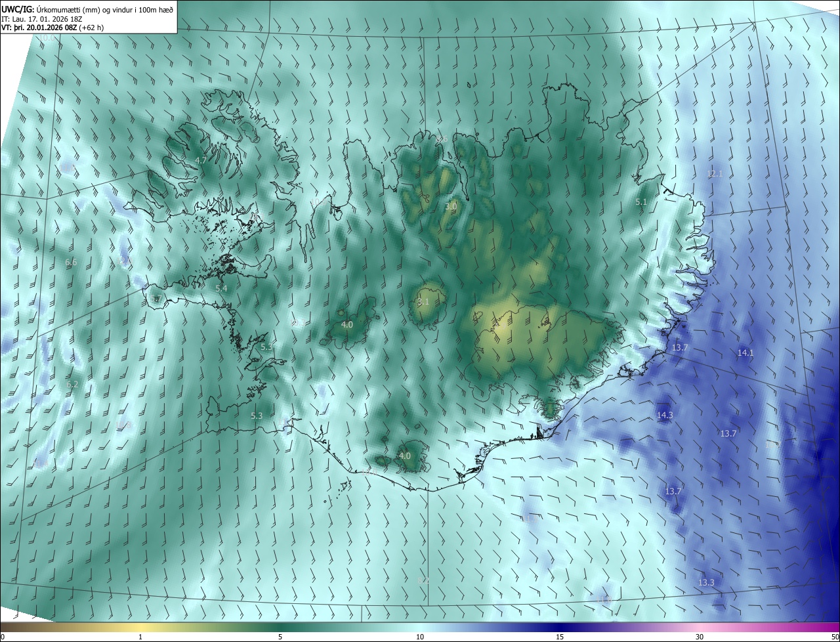The width and height of the screenshot is (840, 642).
Task: Click the 4.7 precipitation value label
Action: pyautogui.click(x=201, y=160)
